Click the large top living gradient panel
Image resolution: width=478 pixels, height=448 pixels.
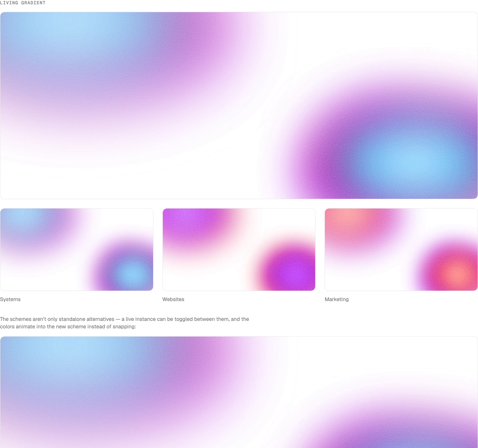pos(239,105)
